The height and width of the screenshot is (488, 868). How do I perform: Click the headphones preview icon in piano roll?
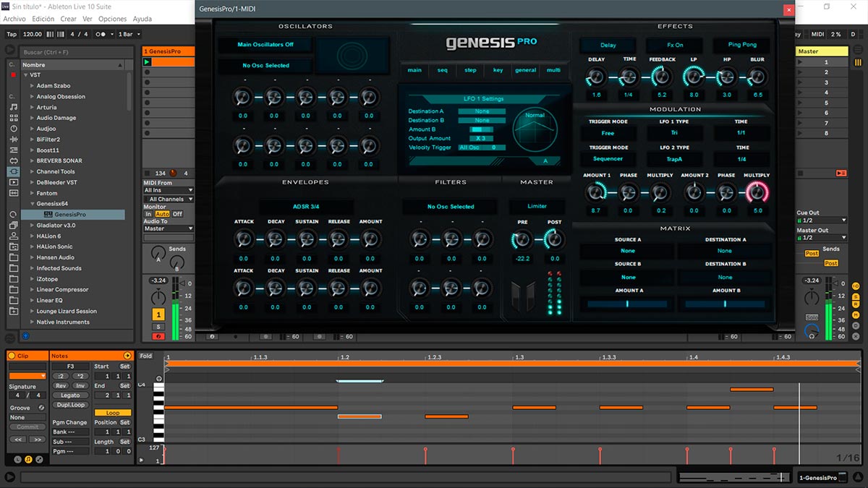[159, 379]
